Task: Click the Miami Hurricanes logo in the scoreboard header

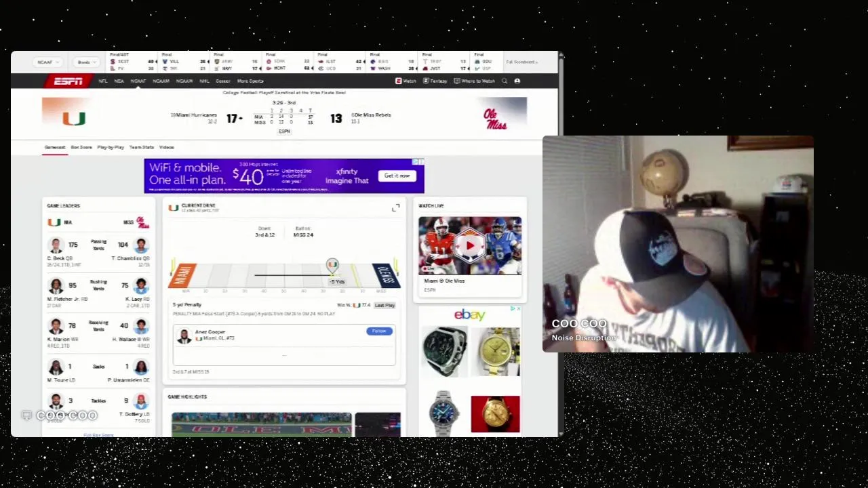Action: [74, 119]
